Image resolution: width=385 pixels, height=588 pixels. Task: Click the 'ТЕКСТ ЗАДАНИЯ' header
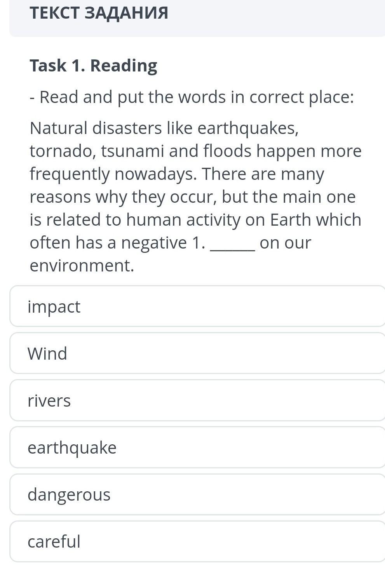(x=99, y=13)
